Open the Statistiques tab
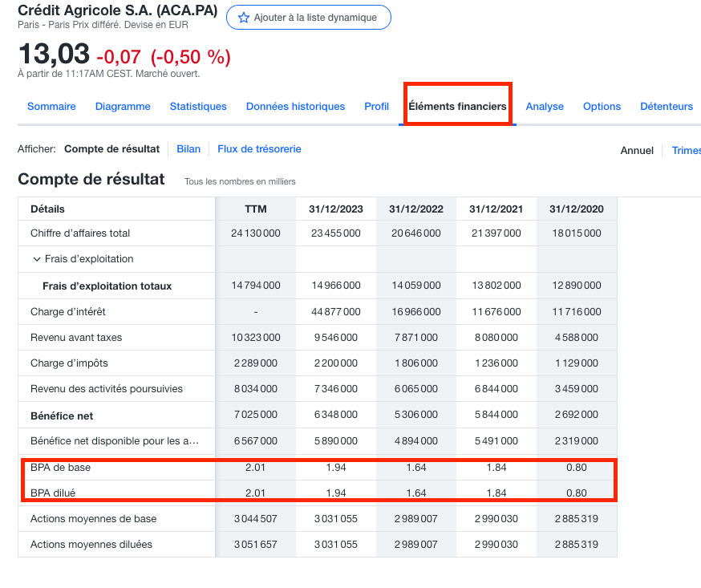 tap(198, 107)
